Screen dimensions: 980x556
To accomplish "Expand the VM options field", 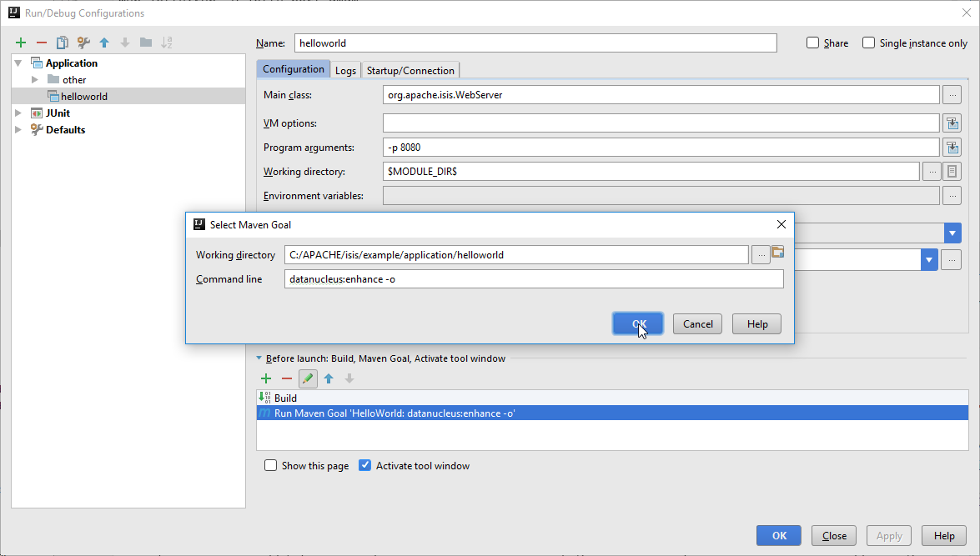I will click(952, 123).
